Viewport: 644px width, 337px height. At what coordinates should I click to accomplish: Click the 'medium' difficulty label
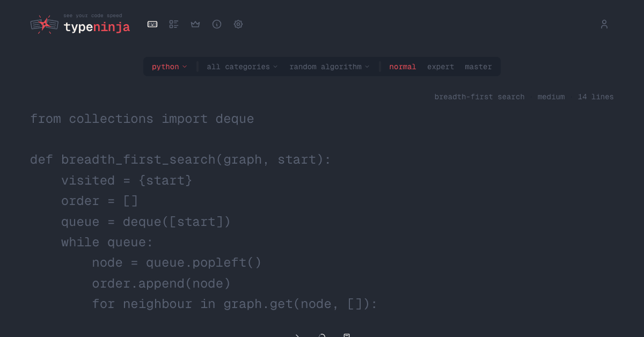pos(551,97)
